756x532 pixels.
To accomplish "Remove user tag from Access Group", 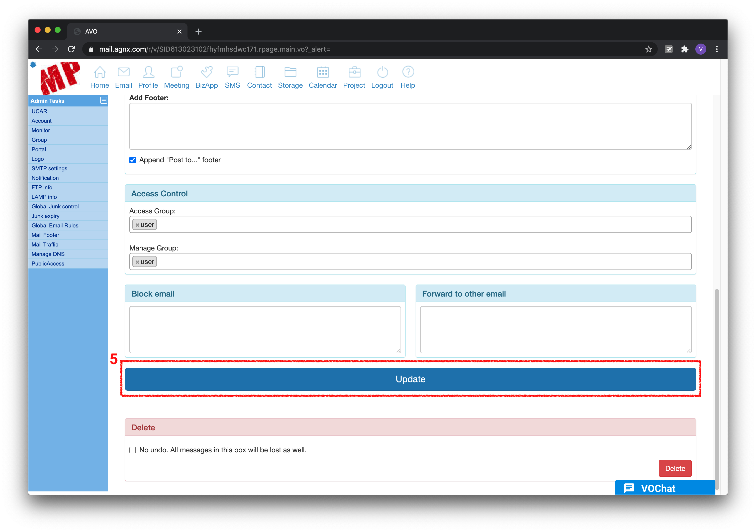I will pyautogui.click(x=137, y=225).
